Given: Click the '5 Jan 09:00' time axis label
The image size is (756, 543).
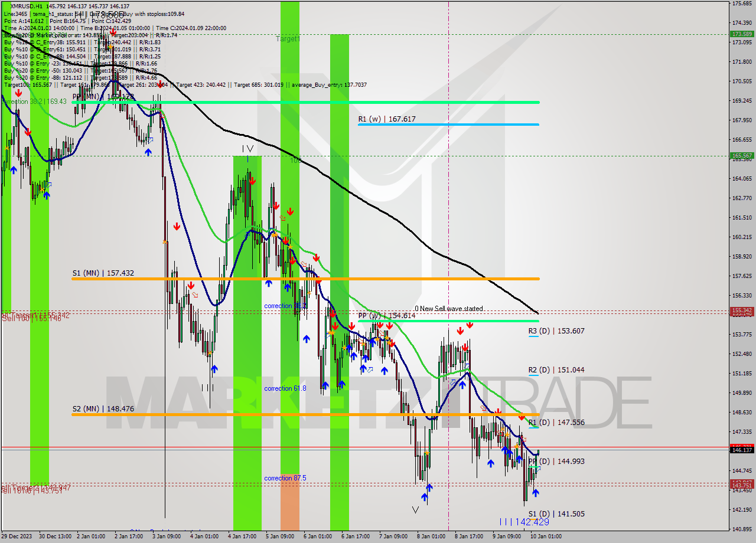Looking at the screenshot, I should coord(281,537).
